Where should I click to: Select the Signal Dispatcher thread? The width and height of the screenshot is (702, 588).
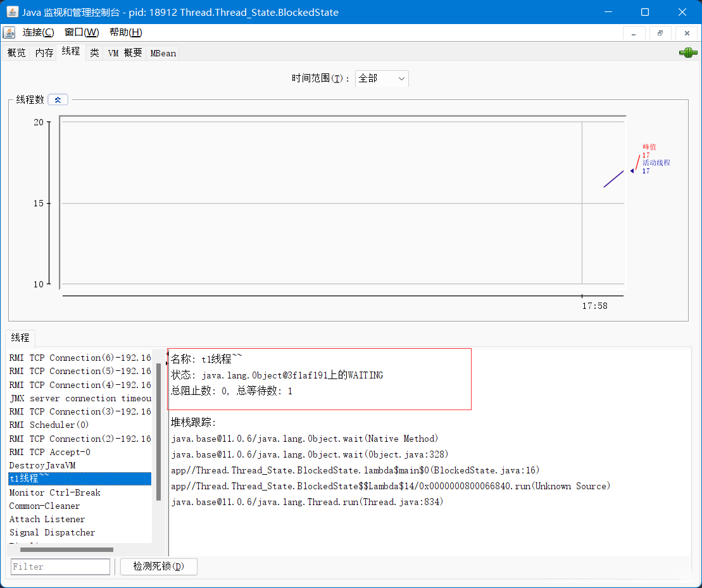point(52,532)
